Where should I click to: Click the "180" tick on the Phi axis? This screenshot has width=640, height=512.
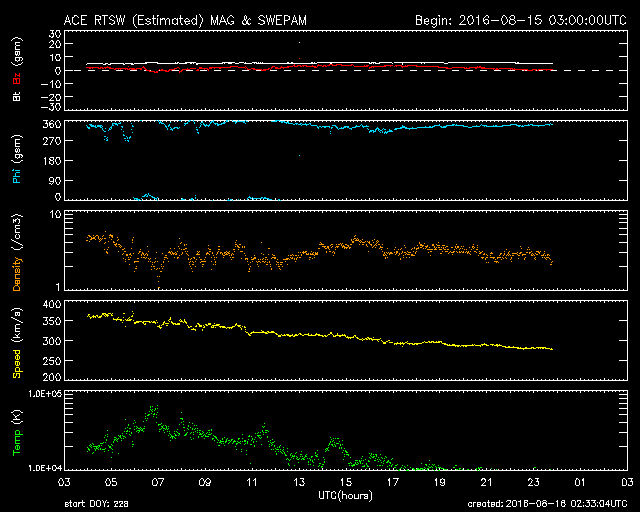pyautogui.click(x=52, y=160)
